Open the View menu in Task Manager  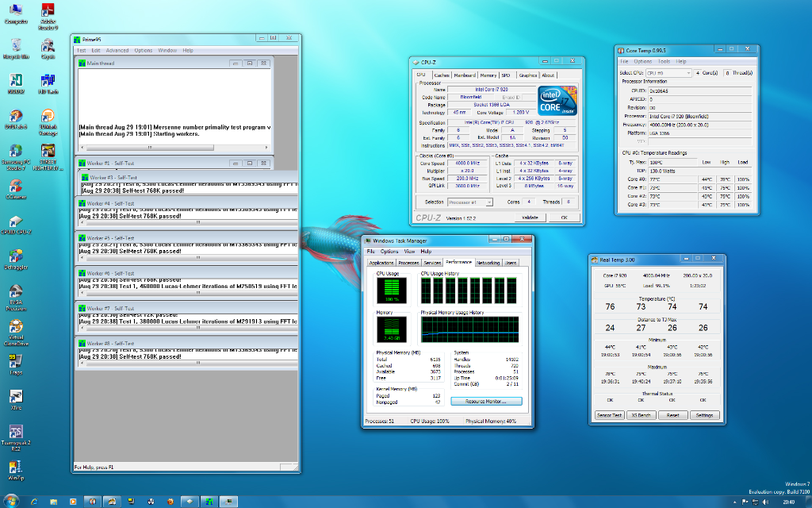coord(409,252)
